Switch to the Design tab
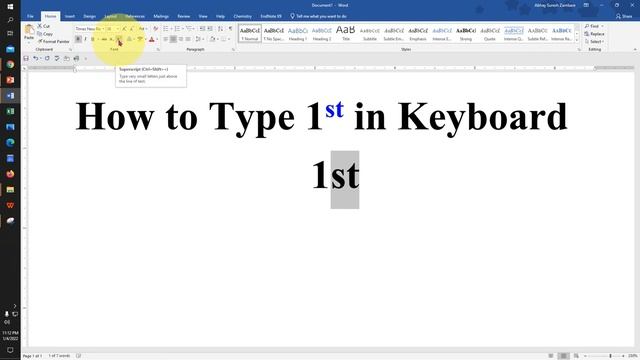 point(89,16)
